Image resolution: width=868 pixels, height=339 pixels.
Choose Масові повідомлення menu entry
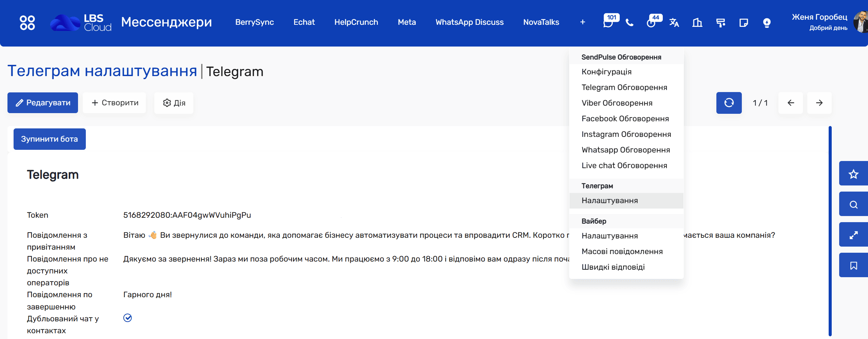click(x=622, y=251)
